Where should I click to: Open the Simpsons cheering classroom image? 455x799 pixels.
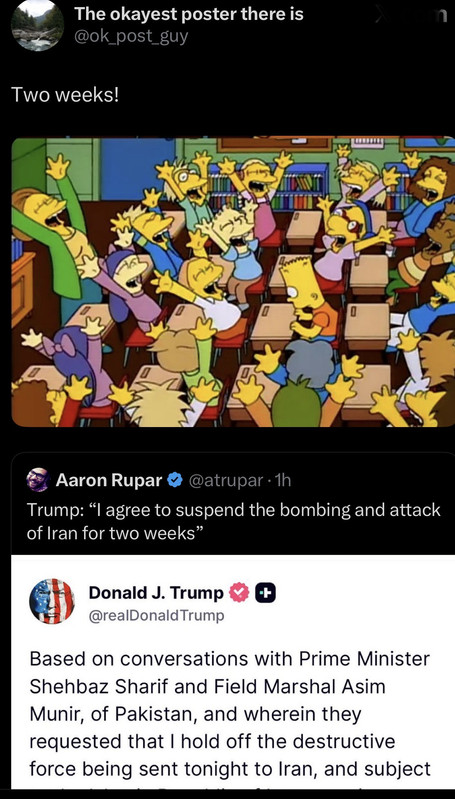tap(233, 281)
